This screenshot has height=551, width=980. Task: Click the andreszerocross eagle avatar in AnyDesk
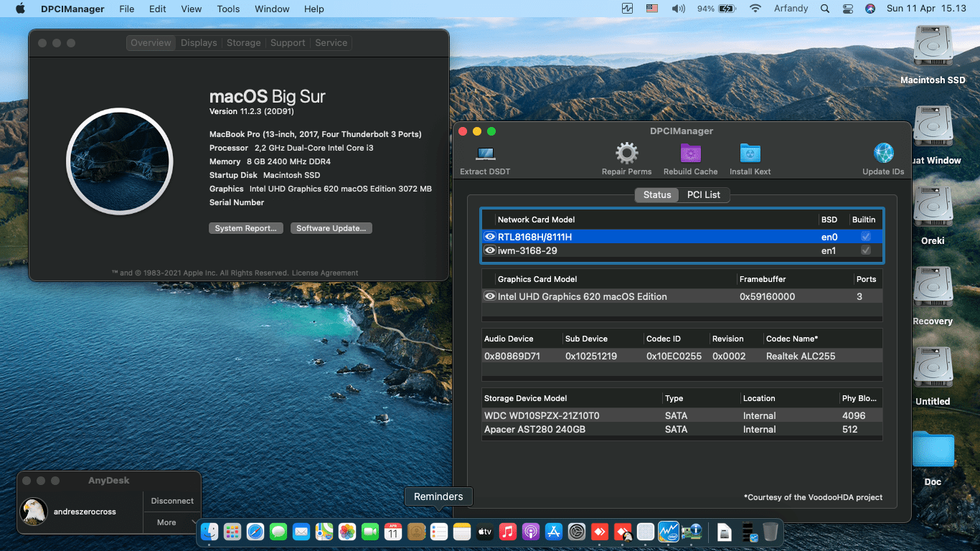pos(34,512)
